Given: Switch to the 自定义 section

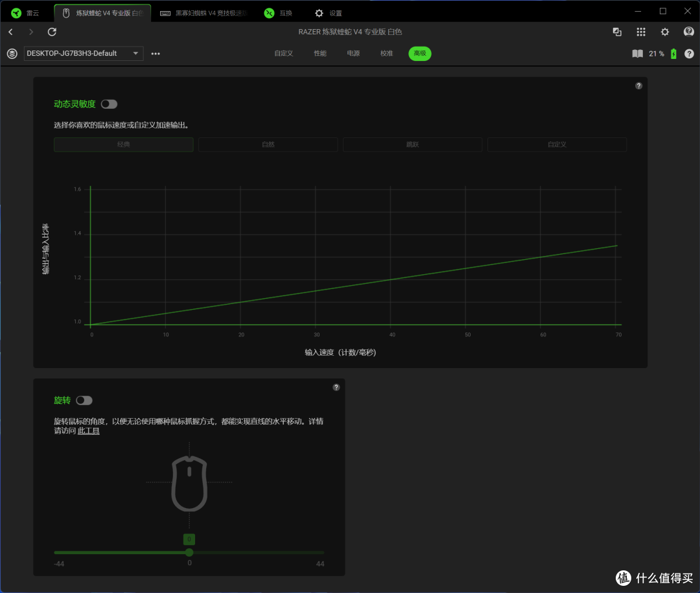Looking at the screenshot, I should point(283,54).
